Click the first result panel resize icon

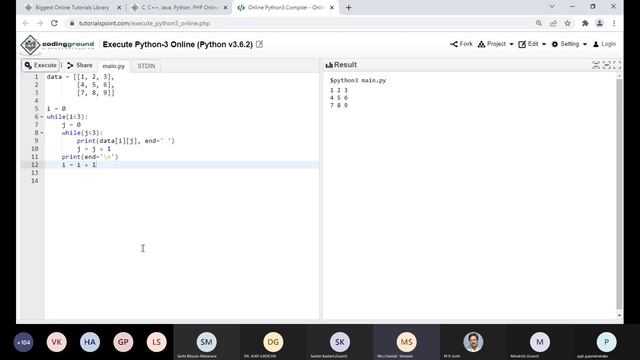tap(596, 65)
